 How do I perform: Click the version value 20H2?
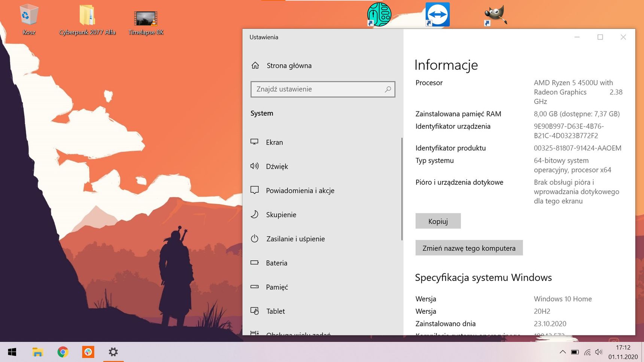(542, 311)
